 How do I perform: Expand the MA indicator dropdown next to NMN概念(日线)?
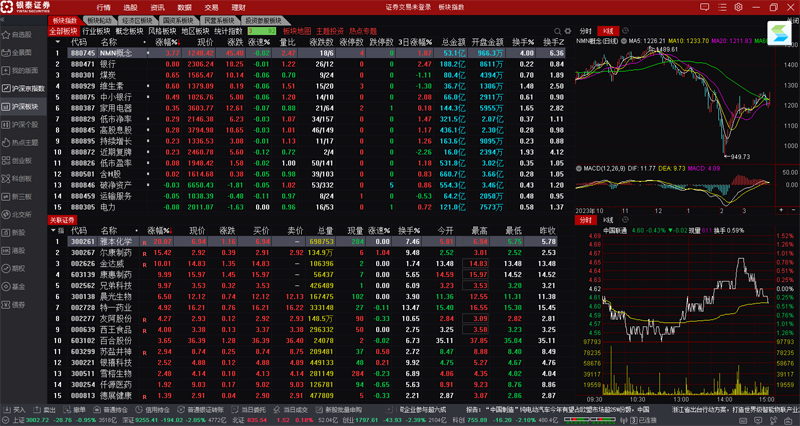623,41
